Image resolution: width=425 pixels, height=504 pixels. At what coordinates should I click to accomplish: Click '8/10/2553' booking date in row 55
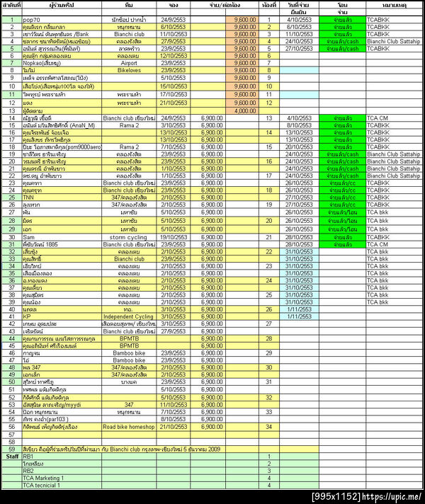[174, 419]
